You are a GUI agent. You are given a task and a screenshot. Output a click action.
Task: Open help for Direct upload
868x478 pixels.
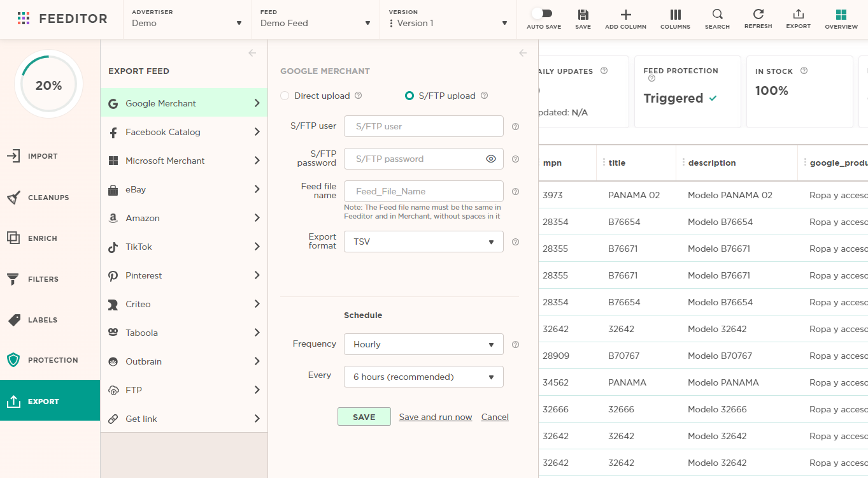pos(358,96)
